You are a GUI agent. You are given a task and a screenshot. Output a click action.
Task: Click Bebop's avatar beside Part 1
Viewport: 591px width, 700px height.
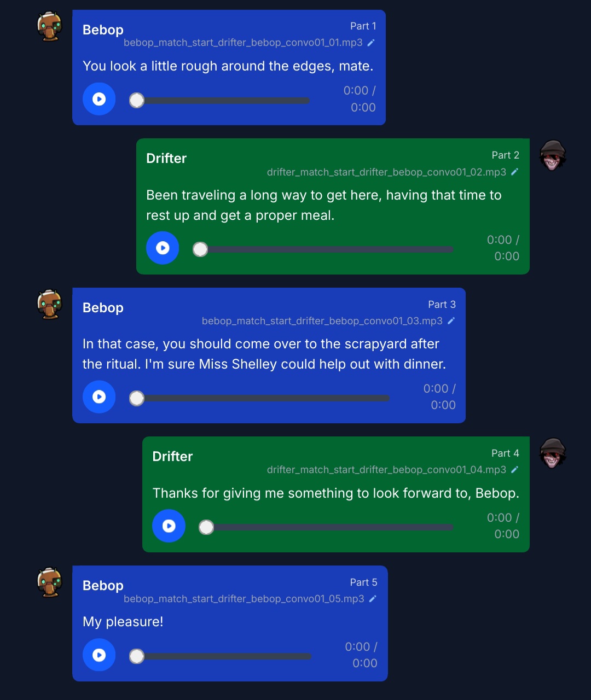pos(50,26)
